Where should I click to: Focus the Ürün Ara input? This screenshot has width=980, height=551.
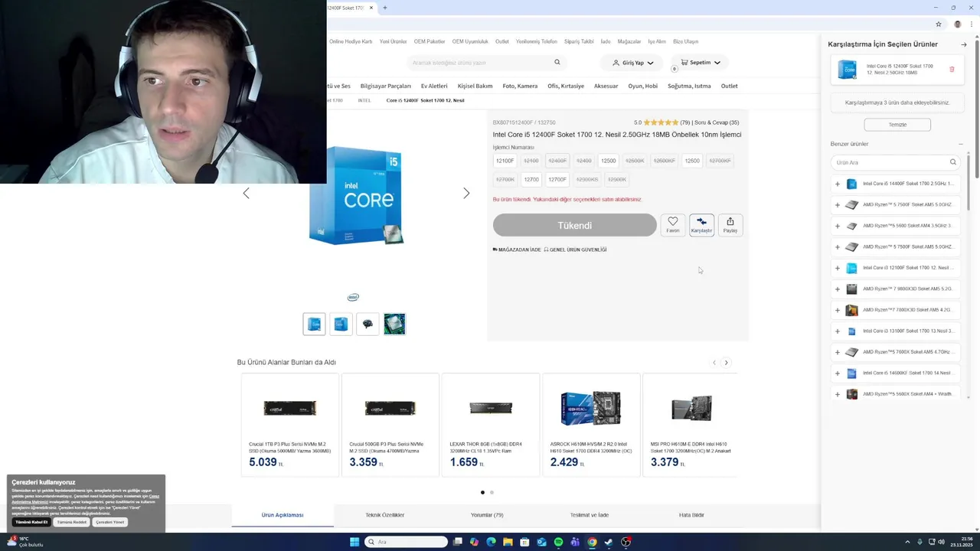(894, 162)
